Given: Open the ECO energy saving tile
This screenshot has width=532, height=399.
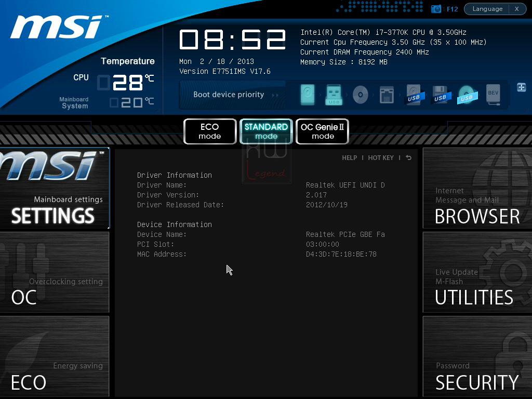Looking at the screenshot, I should click(55, 356).
